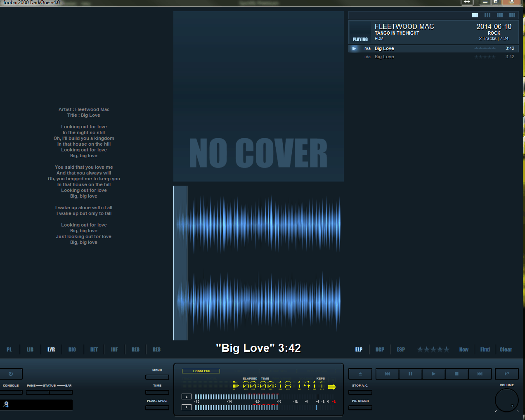Click the R channel meter label
This screenshot has height=420, width=525.
pos(187,407)
